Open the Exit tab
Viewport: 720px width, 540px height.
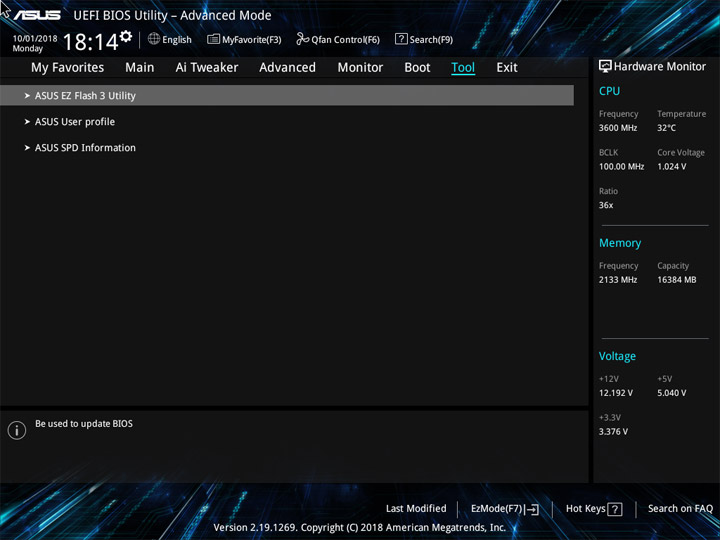pos(507,68)
